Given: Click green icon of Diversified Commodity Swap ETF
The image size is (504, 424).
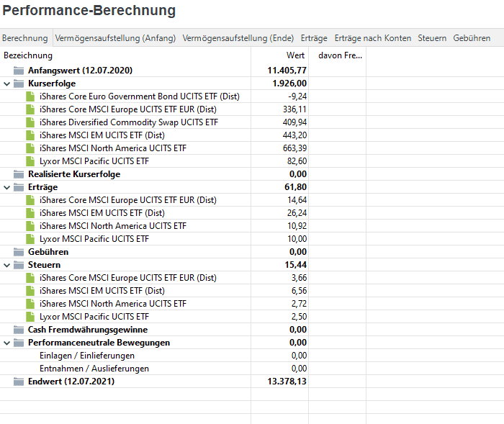Looking at the screenshot, I should pyautogui.click(x=30, y=122).
